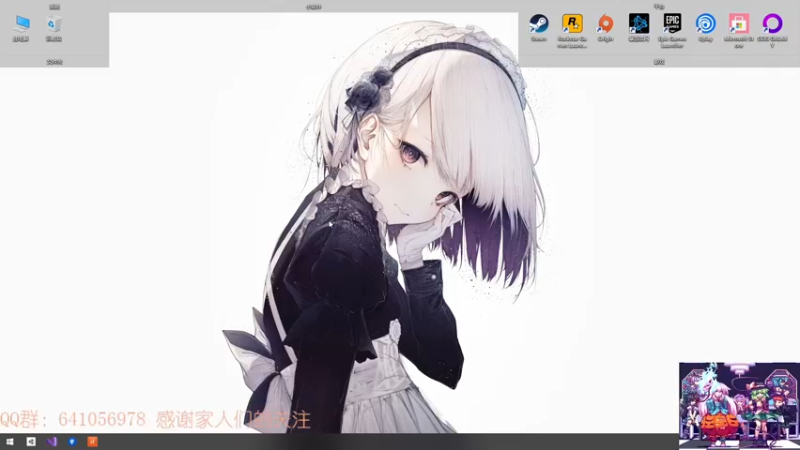Click the blue lightbulb taskbar icon
800x450 pixels.
tap(72, 442)
